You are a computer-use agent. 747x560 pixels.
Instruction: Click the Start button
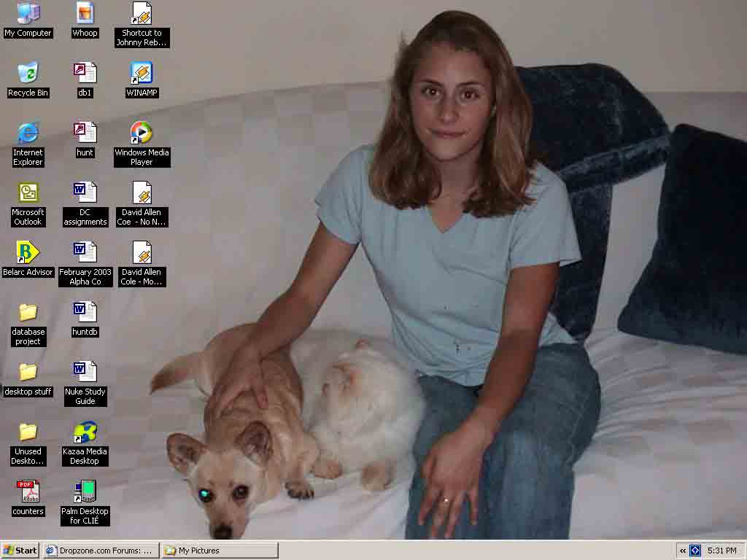[20, 551]
